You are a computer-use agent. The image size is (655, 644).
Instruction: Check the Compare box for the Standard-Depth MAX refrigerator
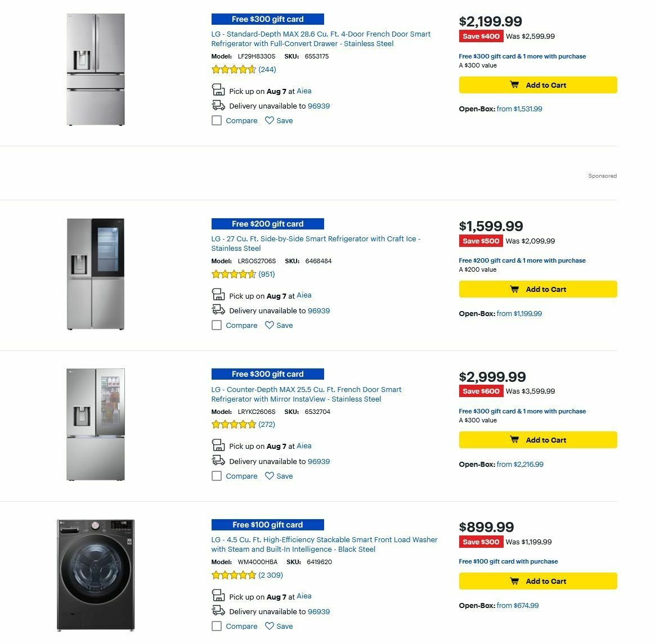(x=217, y=120)
